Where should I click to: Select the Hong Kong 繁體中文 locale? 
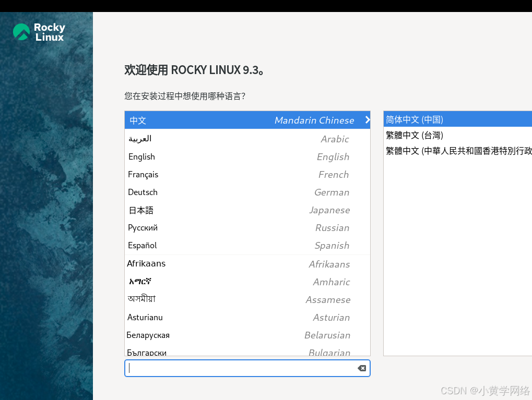(458, 151)
